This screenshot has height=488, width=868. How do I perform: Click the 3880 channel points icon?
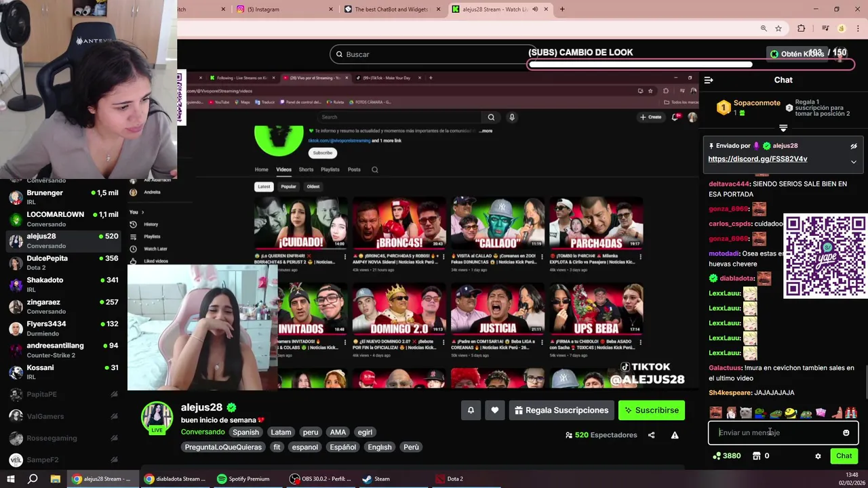717,456
